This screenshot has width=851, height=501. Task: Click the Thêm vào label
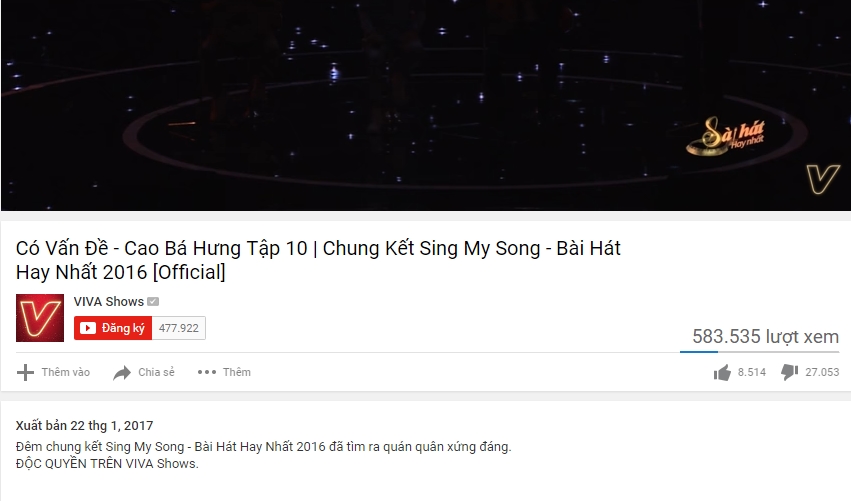[x=66, y=372]
